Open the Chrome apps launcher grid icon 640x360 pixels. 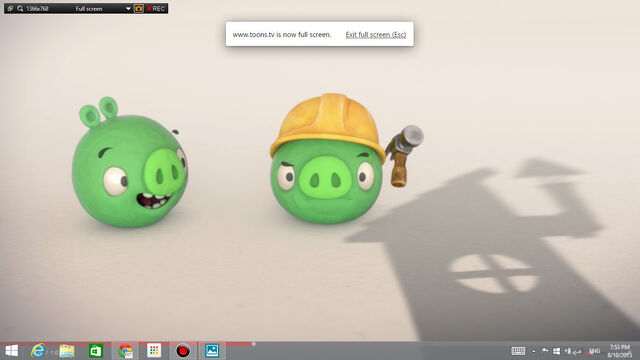tap(154, 350)
